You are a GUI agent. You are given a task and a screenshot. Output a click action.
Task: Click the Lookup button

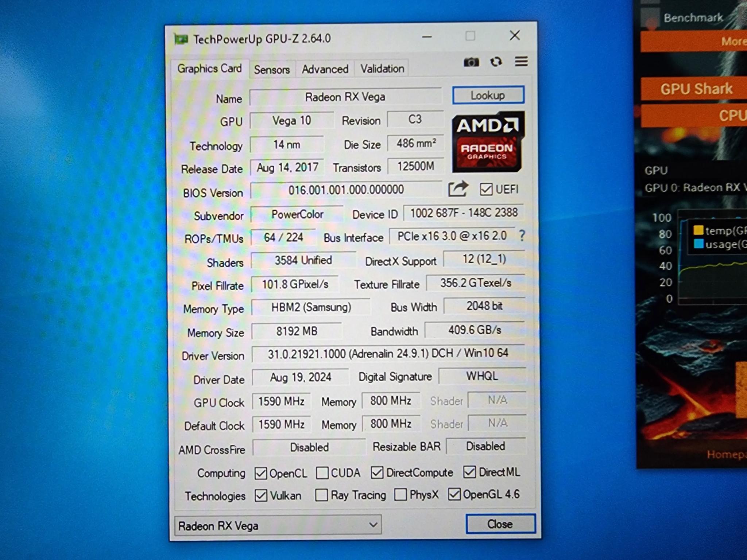(488, 95)
